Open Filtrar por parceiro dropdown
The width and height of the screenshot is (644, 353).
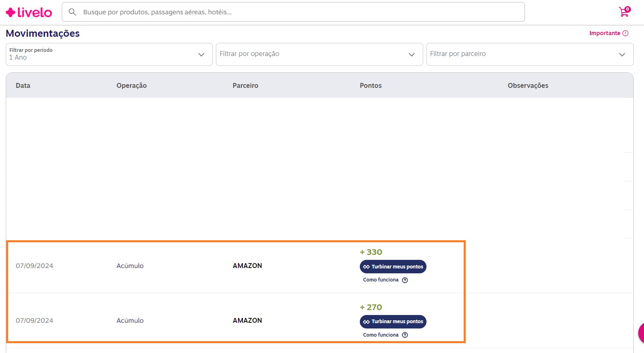pos(530,54)
